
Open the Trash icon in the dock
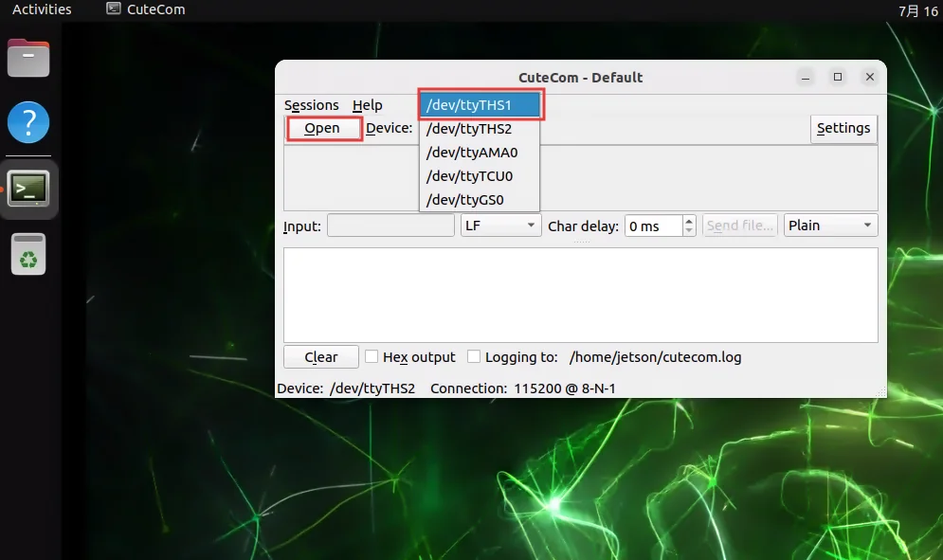[28, 254]
